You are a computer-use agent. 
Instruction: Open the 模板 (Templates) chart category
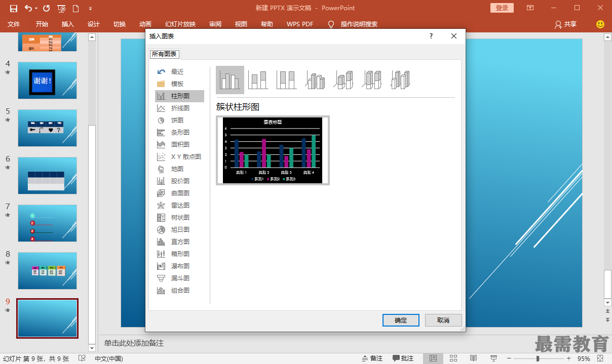click(179, 84)
